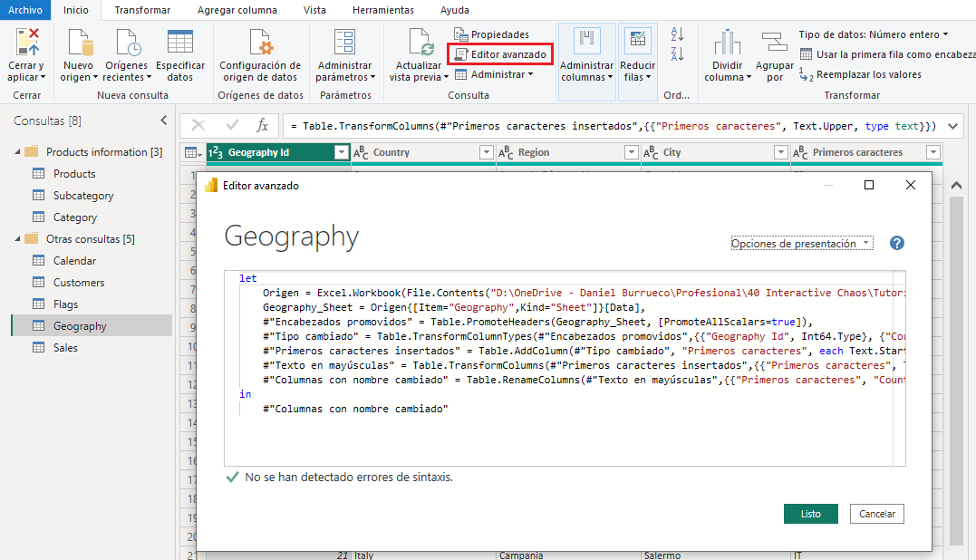Expand the formula bar chevron
The width and height of the screenshot is (976, 560).
(x=952, y=125)
